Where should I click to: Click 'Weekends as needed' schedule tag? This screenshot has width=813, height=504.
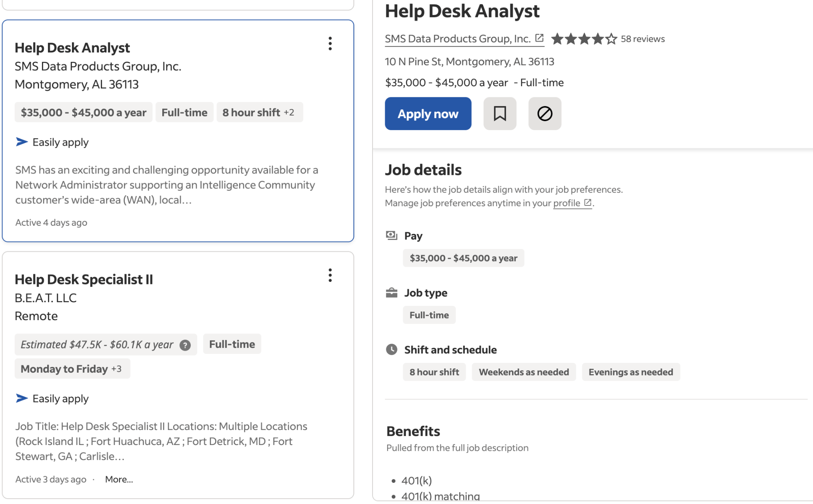click(523, 372)
